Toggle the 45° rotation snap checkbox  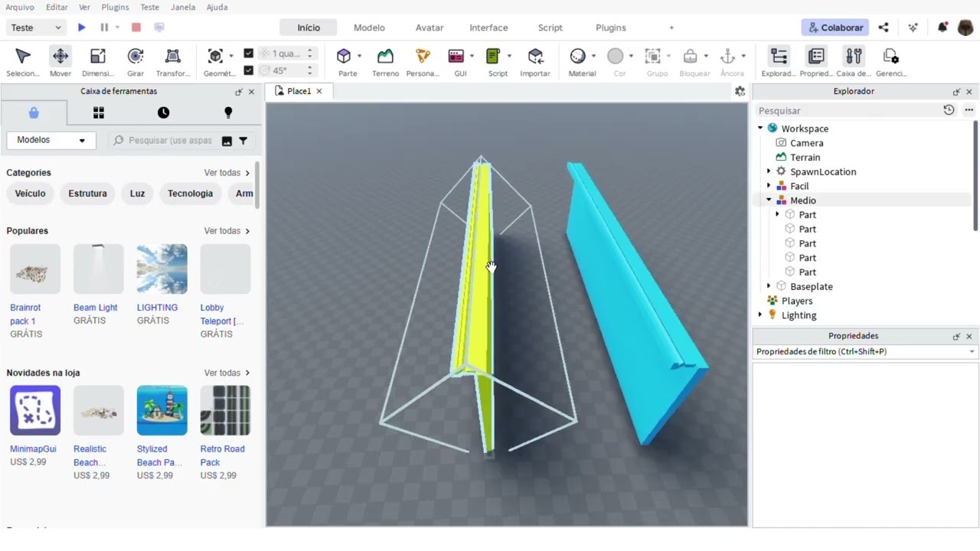[x=248, y=70]
